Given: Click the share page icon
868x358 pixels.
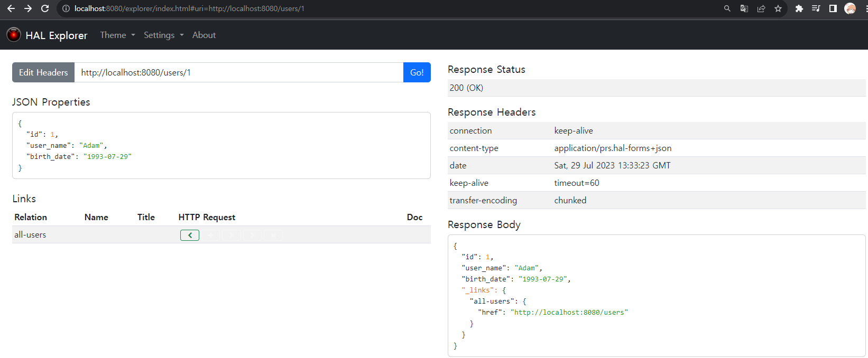Looking at the screenshot, I should (x=761, y=8).
